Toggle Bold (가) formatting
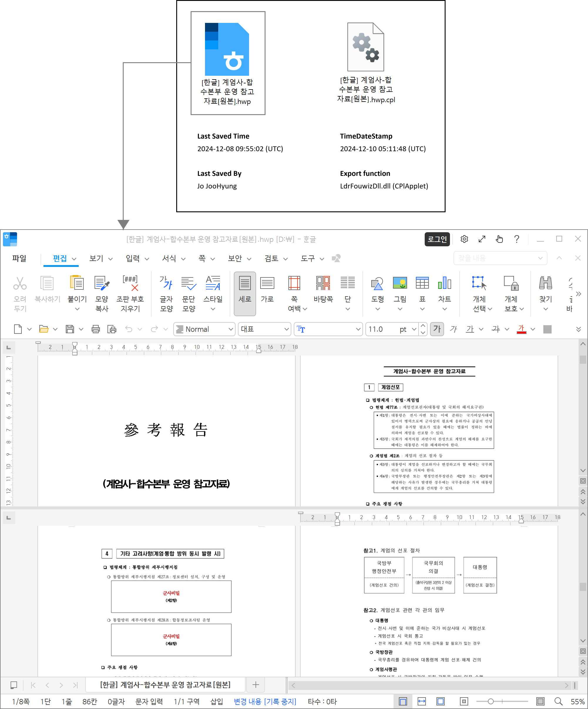This screenshot has width=588, height=709. pyautogui.click(x=437, y=329)
